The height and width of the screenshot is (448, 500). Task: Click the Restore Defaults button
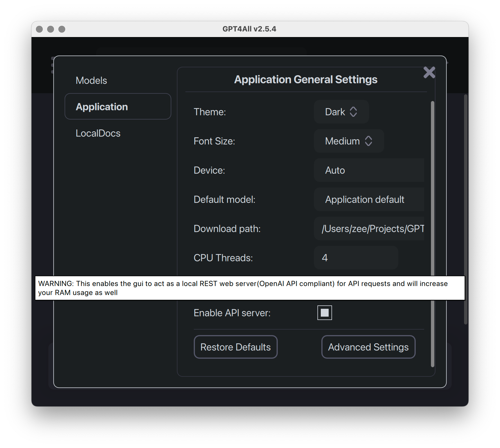pos(236,347)
